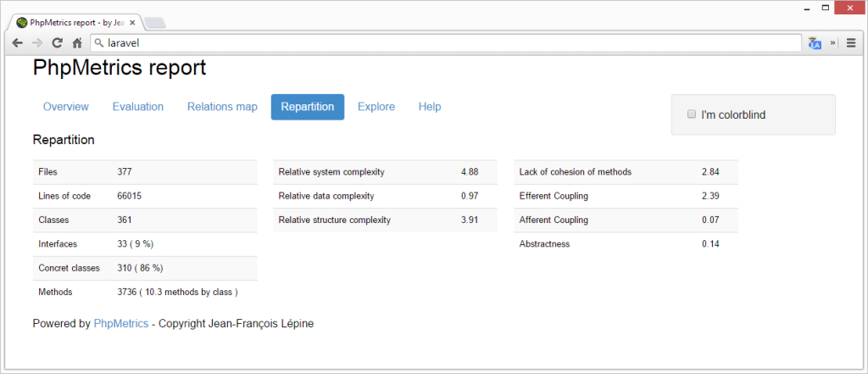Open the Explore tab

click(x=376, y=107)
